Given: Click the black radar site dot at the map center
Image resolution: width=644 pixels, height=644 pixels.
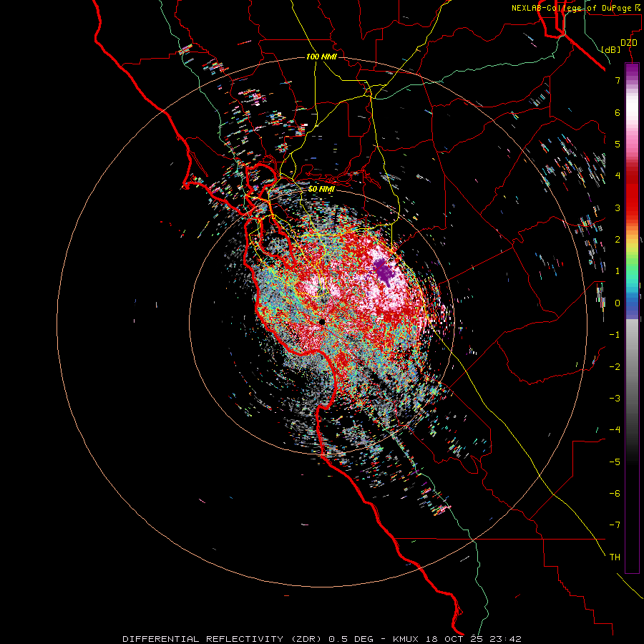Looking at the screenshot, I should [322, 321].
